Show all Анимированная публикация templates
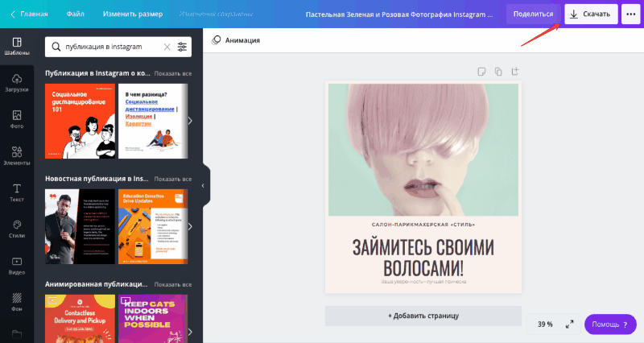 173,285
